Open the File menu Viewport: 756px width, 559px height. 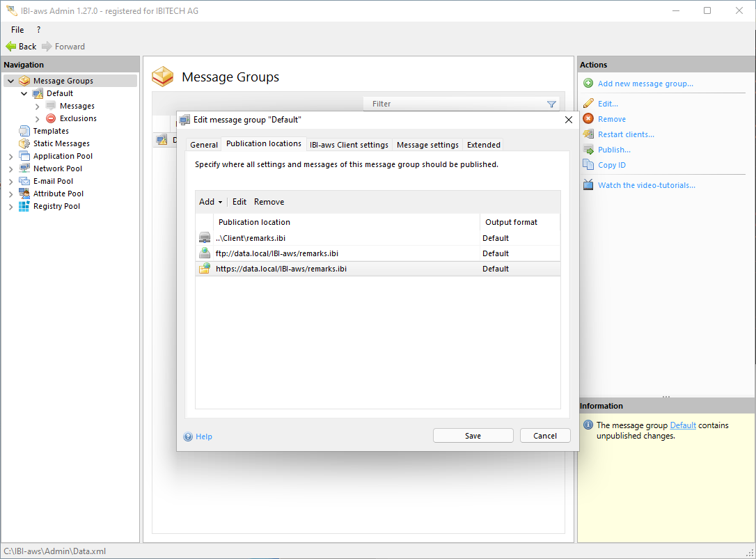point(17,30)
